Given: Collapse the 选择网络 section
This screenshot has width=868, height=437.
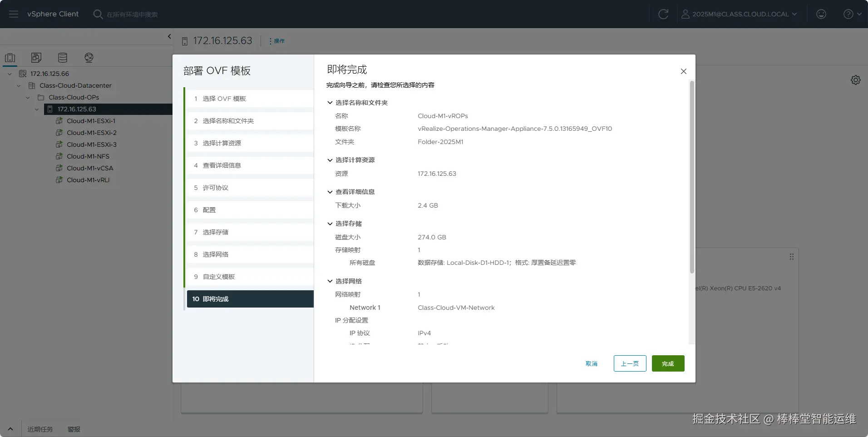Looking at the screenshot, I should click(x=330, y=281).
